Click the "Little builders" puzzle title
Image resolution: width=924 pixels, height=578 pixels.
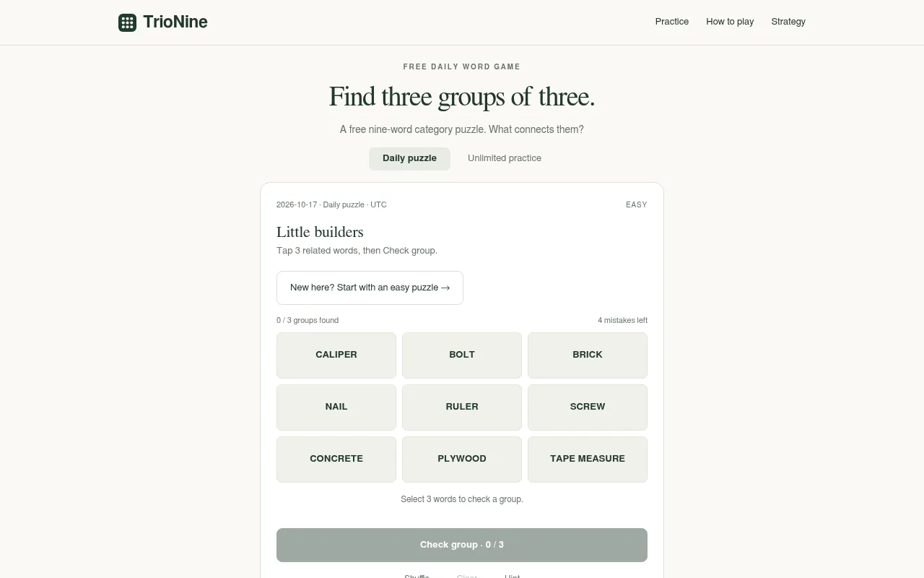320,232
